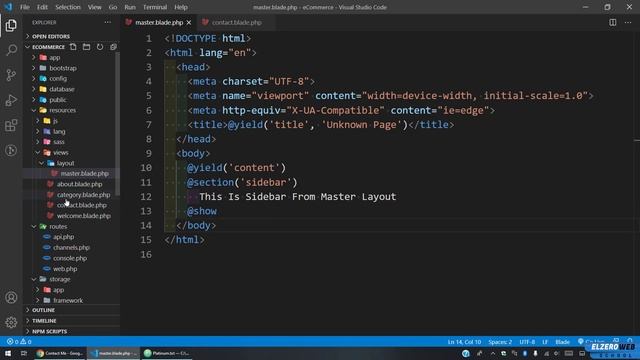Open Explorer more actions ellipsis
The height and width of the screenshot is (360, 640).
point(107,22)
